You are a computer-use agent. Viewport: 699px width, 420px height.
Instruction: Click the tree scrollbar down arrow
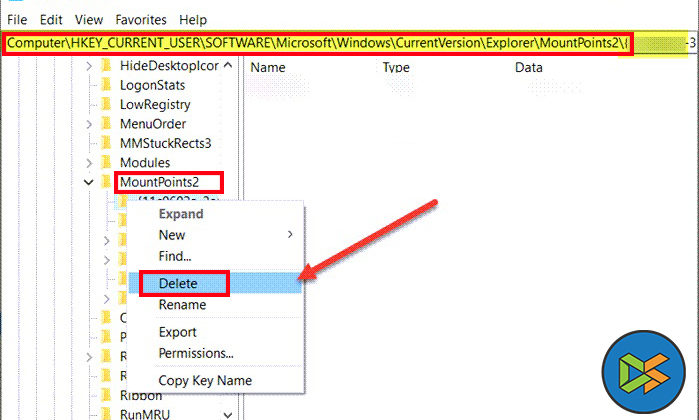pyautogui.click(x=228, y=415)
